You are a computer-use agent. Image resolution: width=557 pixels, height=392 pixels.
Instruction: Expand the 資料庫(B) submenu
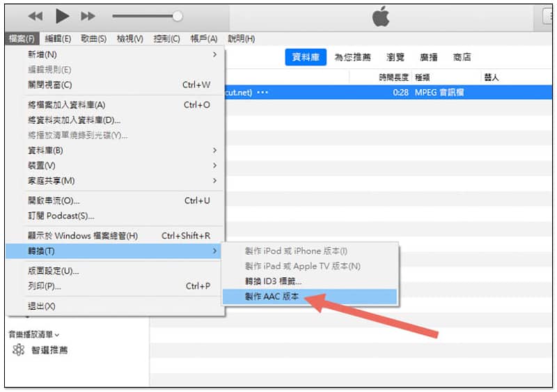[116, 150]
